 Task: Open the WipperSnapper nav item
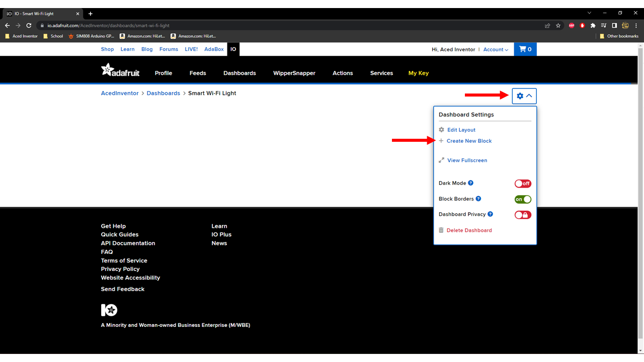[294, 73]
